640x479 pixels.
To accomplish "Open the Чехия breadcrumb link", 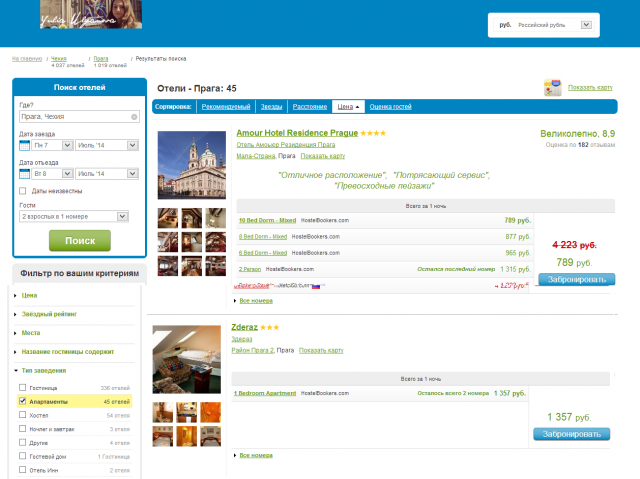I will click(59, 59).
